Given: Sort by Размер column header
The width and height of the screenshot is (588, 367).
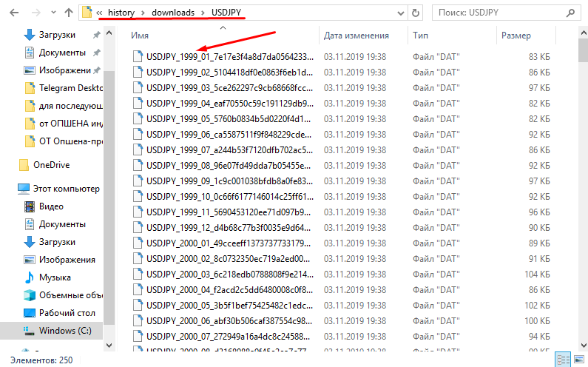Looking at the screenshot, I should coord(516,36).
